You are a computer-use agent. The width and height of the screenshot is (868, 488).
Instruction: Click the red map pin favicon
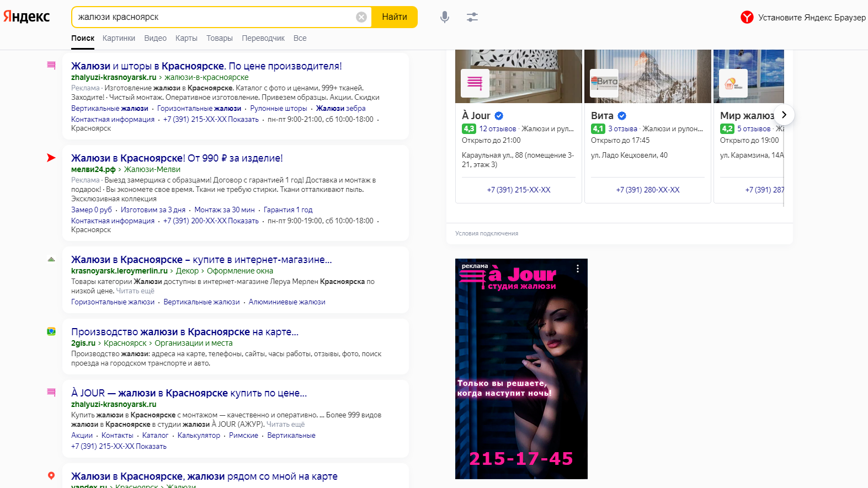[x=51, y=476]
